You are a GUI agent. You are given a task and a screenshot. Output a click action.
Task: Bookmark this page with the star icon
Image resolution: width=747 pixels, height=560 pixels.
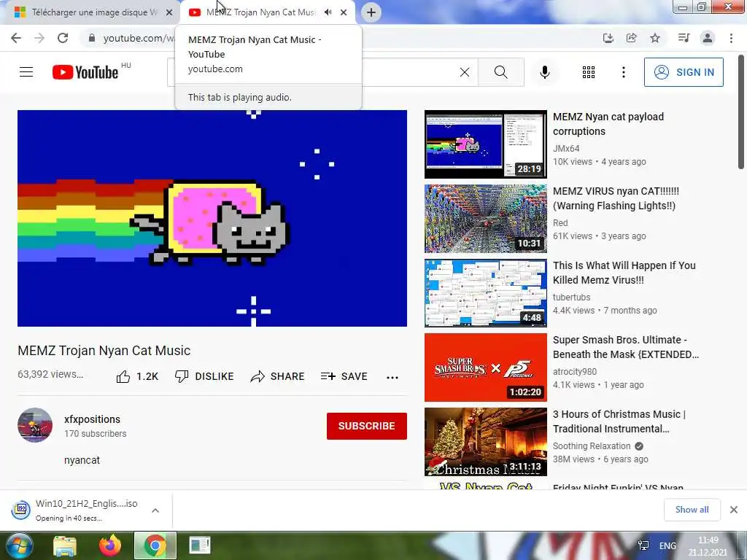click(x=655, y=38)
